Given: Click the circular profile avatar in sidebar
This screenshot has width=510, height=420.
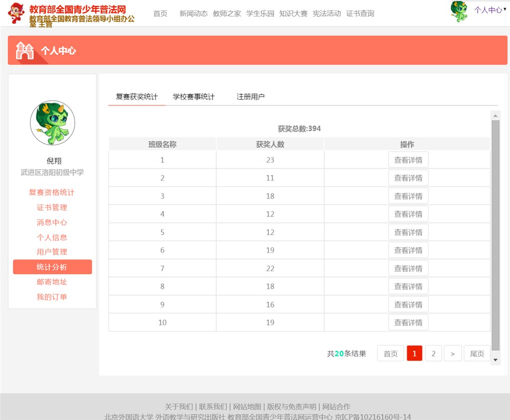Looking at the screenshot, I should coord(52,123).
